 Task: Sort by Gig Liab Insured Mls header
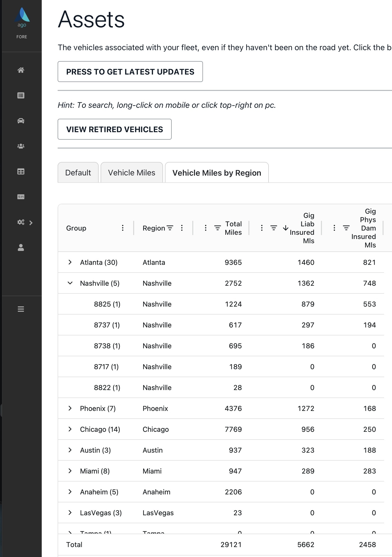[302, 228]
